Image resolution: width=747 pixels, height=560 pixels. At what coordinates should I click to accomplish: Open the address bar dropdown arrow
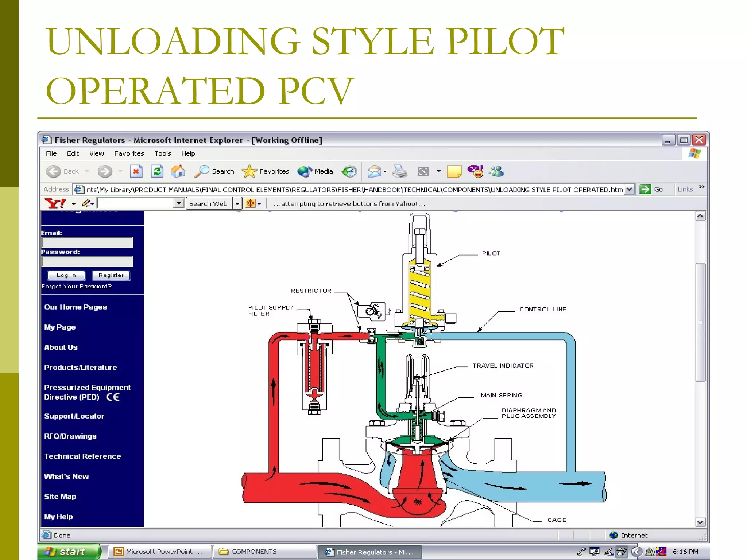(x=629, y=190)
